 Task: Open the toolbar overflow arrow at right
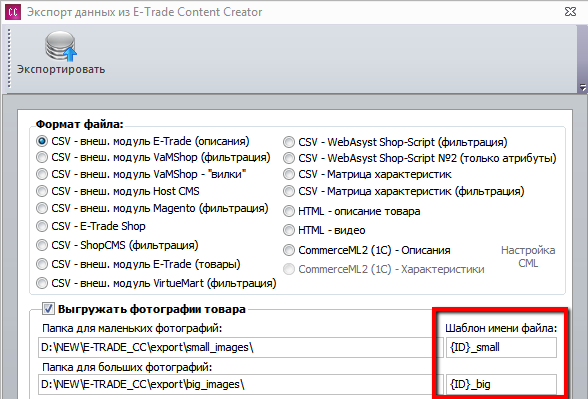click(583, 88)
